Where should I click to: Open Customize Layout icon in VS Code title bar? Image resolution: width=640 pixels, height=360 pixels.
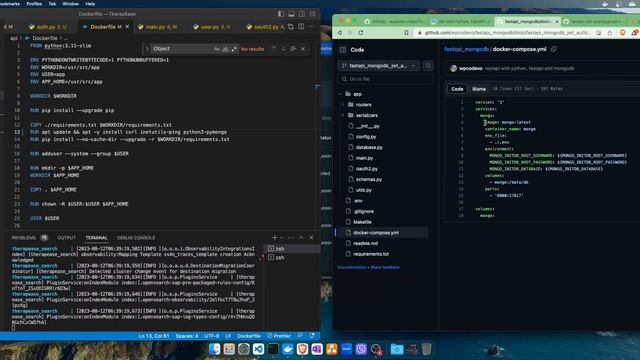[312, 14]
